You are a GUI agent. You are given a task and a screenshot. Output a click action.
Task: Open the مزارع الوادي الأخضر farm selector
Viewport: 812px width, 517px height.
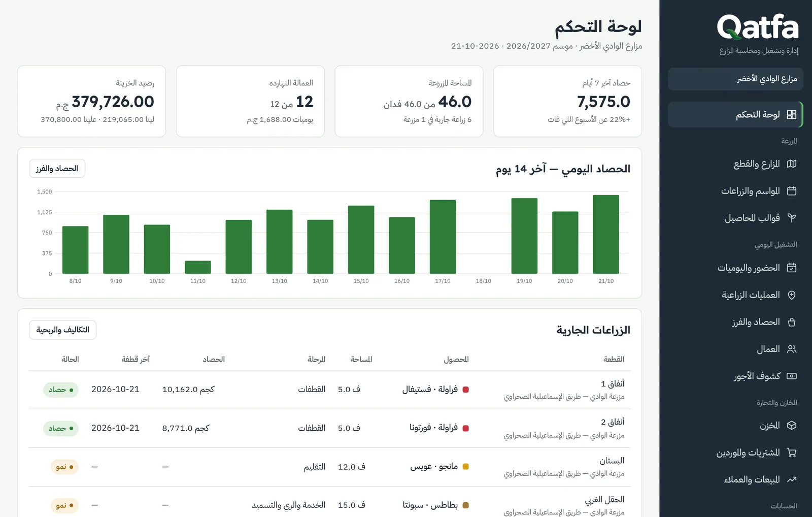pos(735,79)
